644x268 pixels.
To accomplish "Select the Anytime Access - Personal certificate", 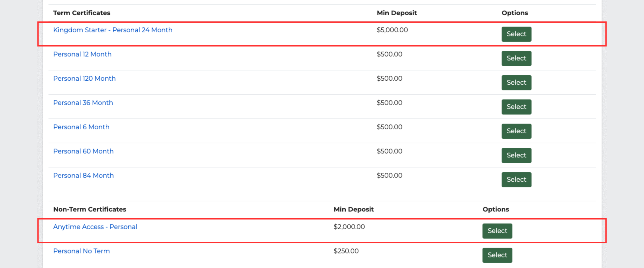I will (x=497, y=231).
